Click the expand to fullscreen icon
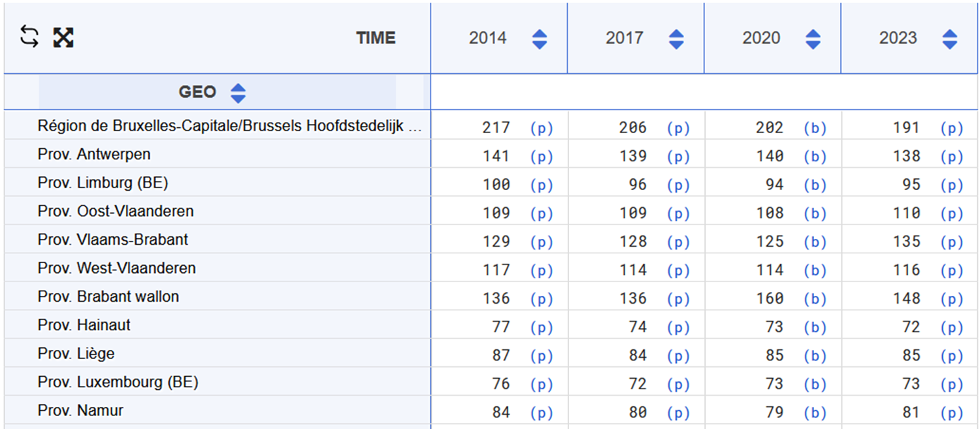980x429 pixels. coord(63,38)
